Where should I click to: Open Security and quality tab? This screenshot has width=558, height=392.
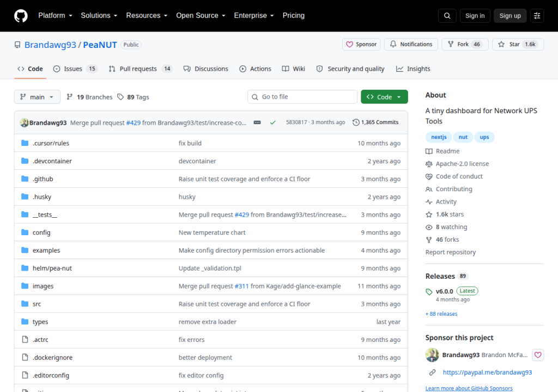click(x=350, y=69)
